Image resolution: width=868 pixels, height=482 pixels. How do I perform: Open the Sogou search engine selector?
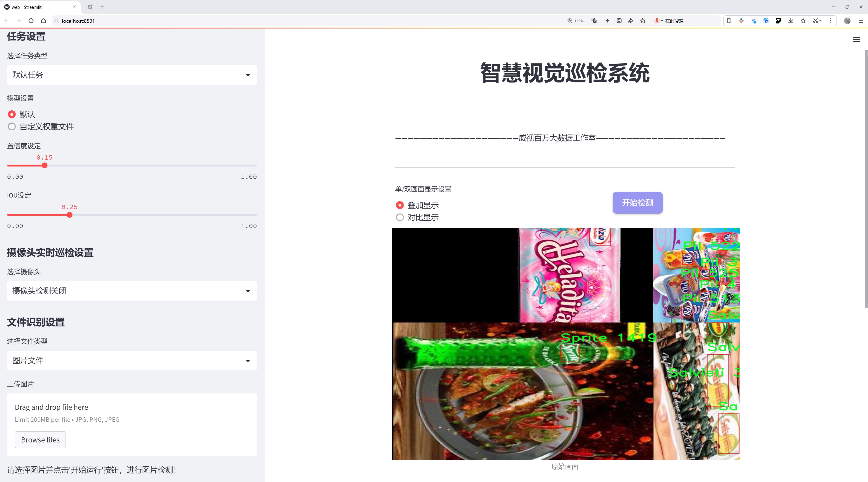(x=659, y=21)
